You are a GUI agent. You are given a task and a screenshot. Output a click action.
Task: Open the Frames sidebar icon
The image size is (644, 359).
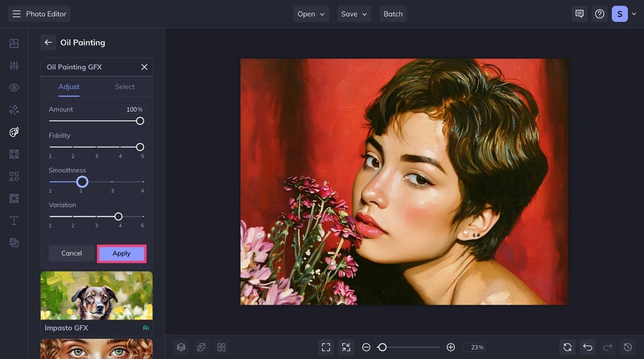pos(14,154)
